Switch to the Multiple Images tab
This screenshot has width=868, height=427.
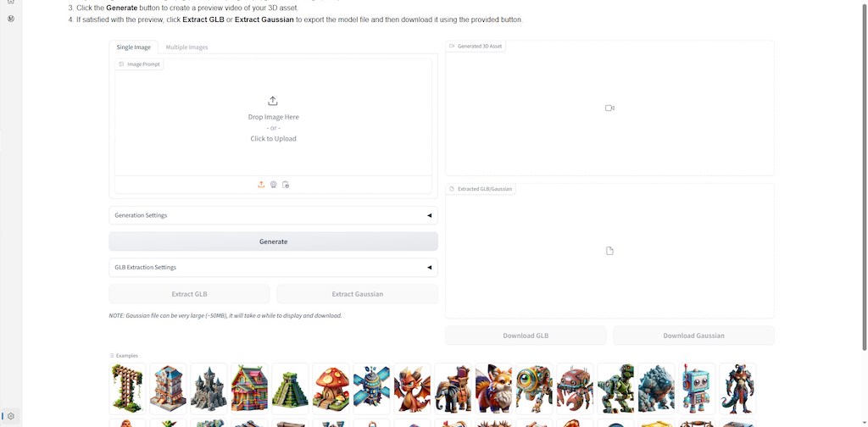(186, 47)
